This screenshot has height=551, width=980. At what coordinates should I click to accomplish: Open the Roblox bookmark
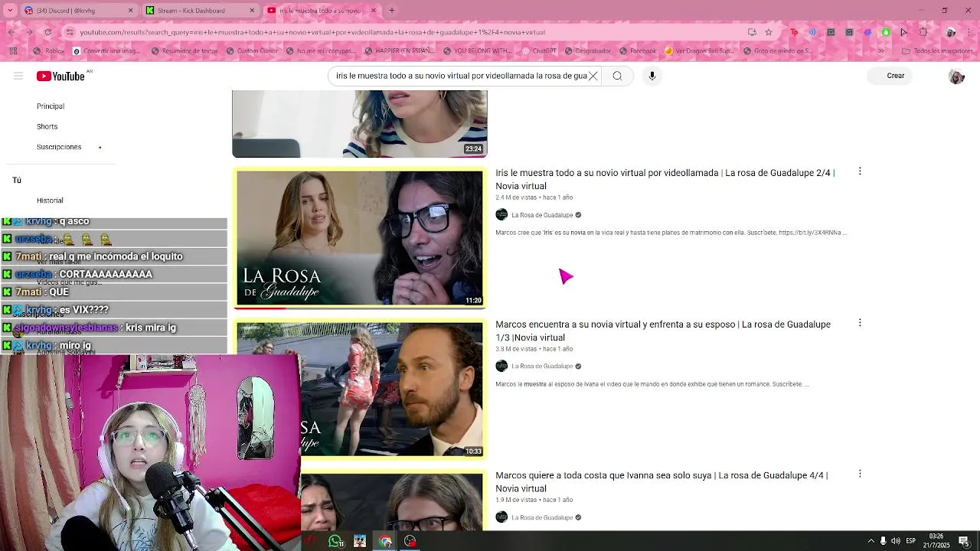pos(49,51)
